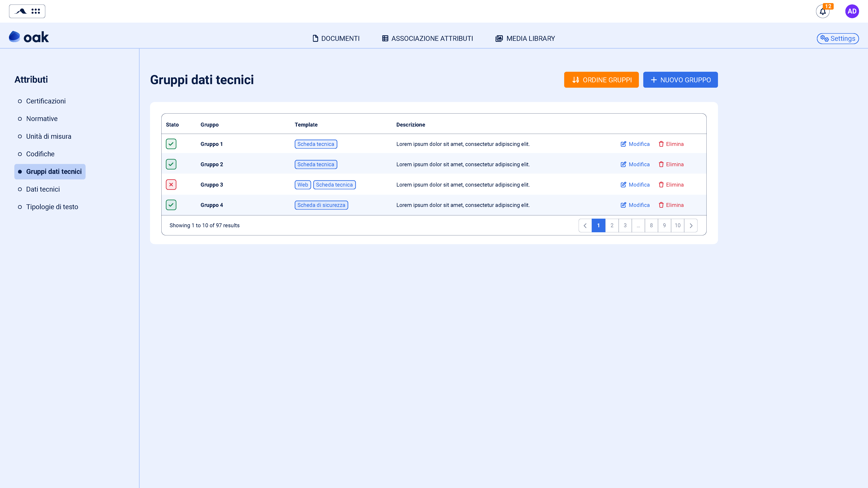This screenshot has height=488, width=868.
Task: Edit Gruppo 2 via Modifica
Action: pyautogui.click(x=635, y=164)
